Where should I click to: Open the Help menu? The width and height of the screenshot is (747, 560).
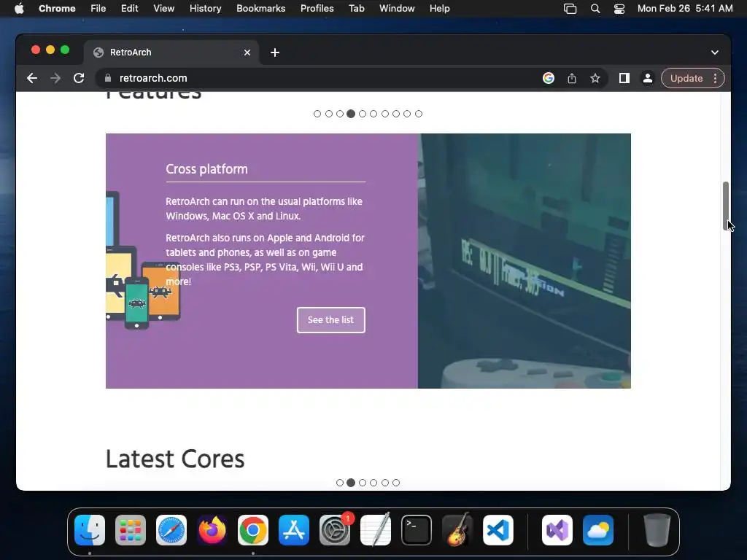(x=440, y=9)
